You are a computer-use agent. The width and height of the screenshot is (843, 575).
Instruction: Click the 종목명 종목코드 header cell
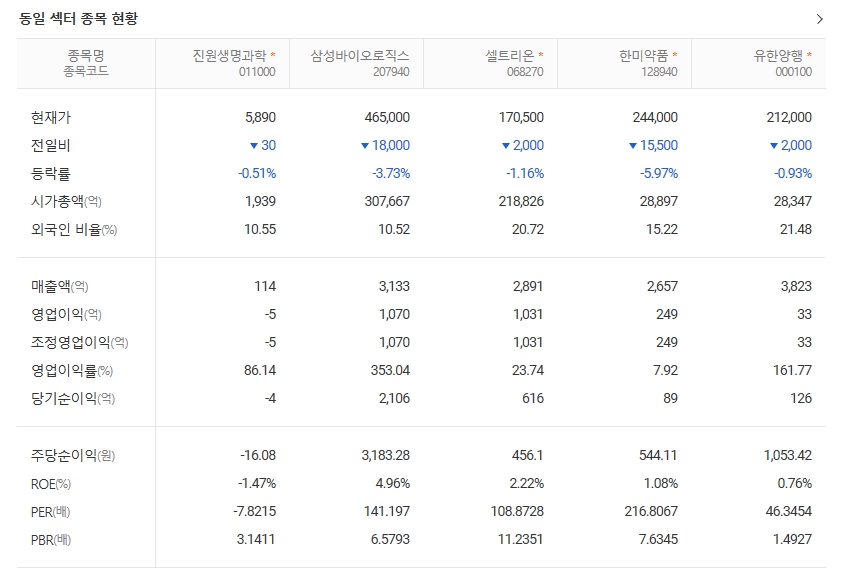click(86, 63)
